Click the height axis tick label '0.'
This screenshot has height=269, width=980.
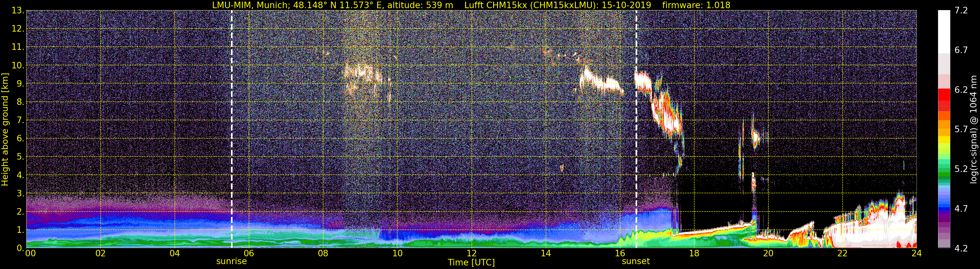pos(20,248)
